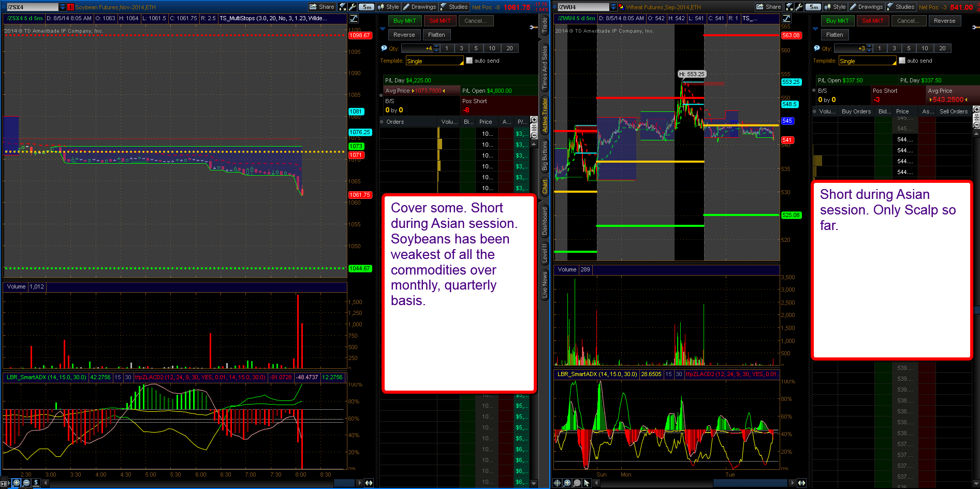
Task: Open the Dashboard side tab
Action: point(545,221)
